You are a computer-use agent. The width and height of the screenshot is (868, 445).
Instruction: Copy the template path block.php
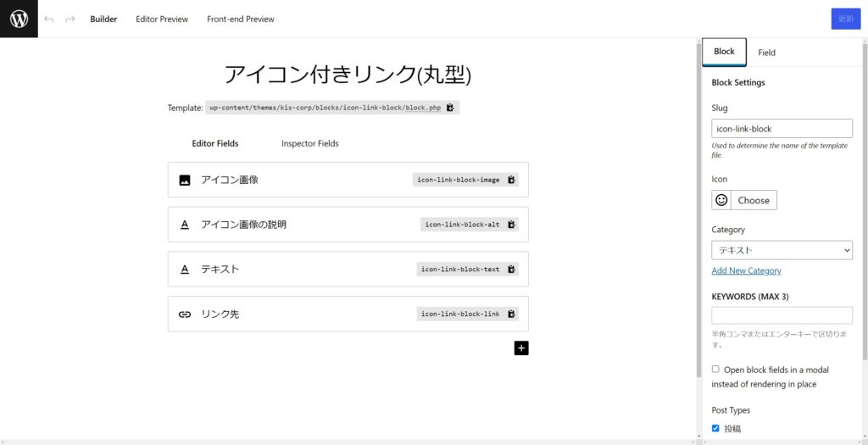[450, 108]
